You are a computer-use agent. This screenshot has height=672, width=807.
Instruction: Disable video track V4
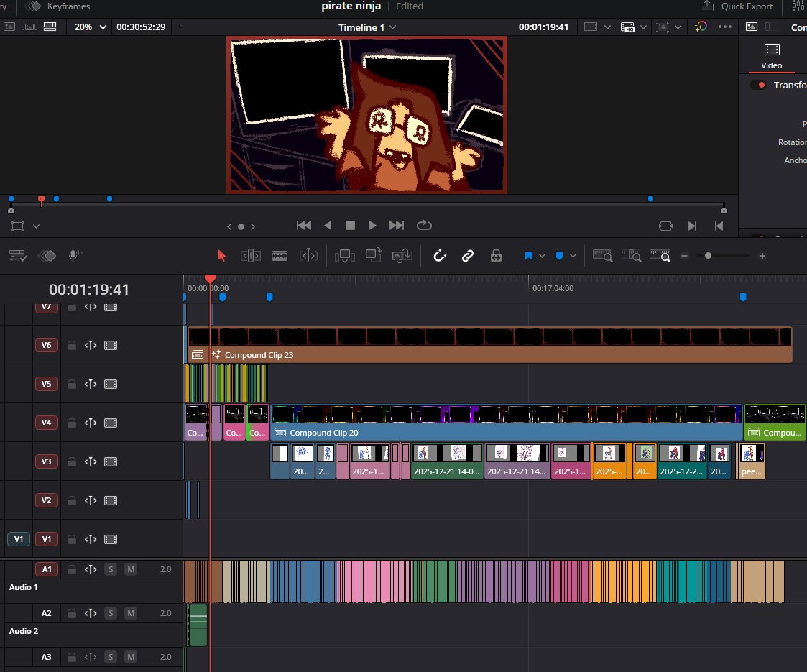coord(111,423)
